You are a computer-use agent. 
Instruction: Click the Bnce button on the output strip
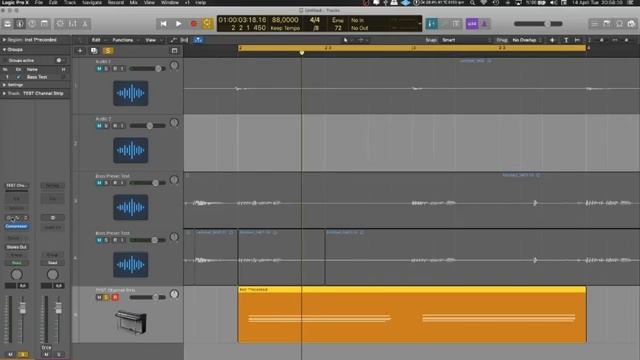pyautogui.click(x=46, y=347)
